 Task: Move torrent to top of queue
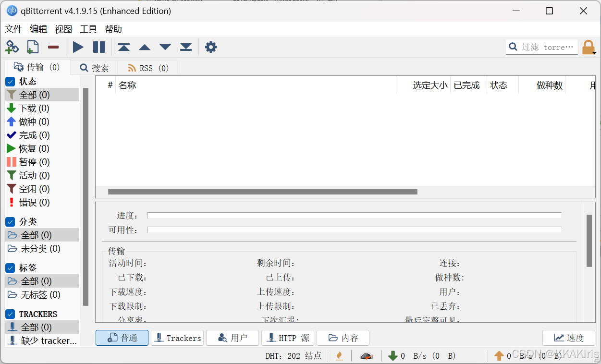tap(124, 47)
